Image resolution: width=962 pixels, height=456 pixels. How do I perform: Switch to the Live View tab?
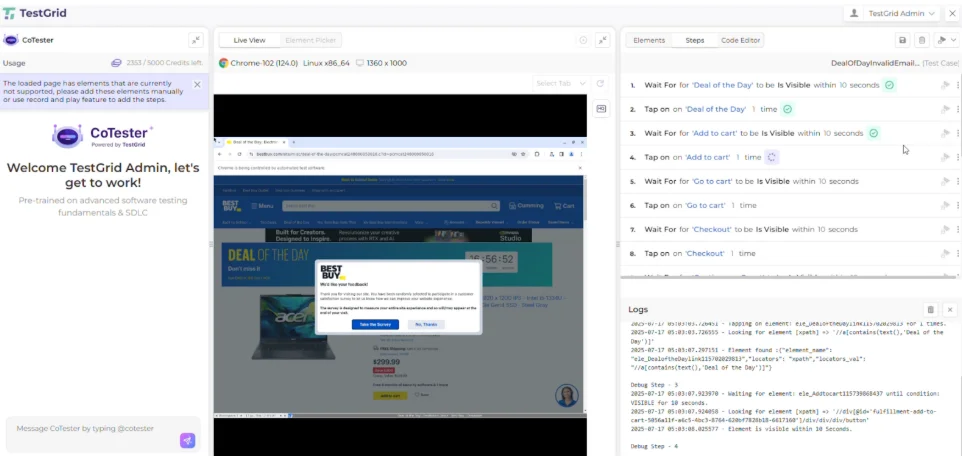250,41
